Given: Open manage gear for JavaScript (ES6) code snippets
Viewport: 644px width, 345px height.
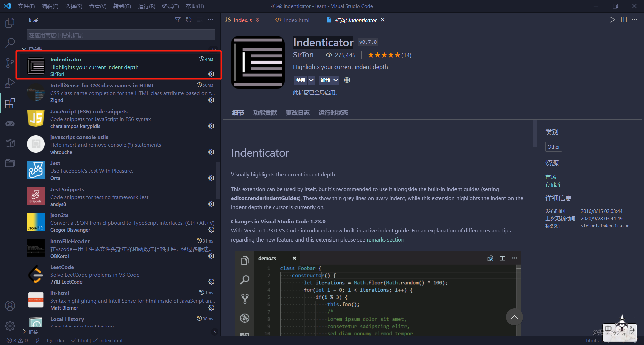Looking at the screenshot, I should (x=211, y=126).
